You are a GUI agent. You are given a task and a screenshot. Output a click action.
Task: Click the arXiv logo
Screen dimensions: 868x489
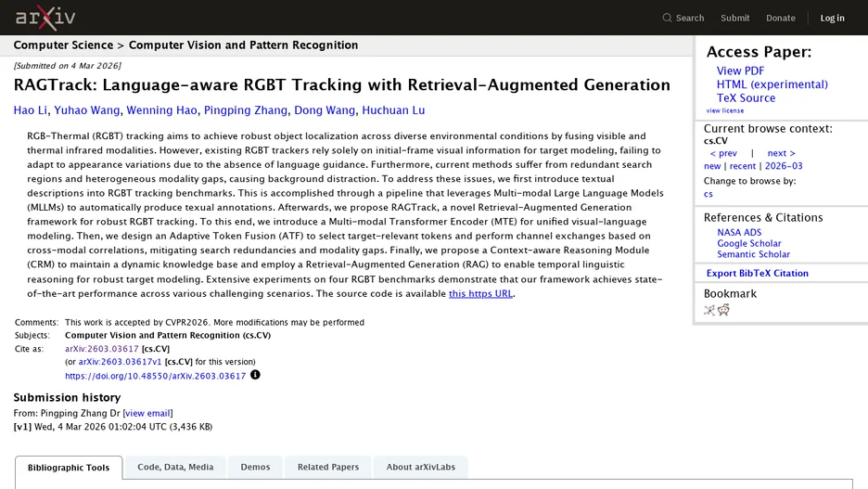click(45, 18)
